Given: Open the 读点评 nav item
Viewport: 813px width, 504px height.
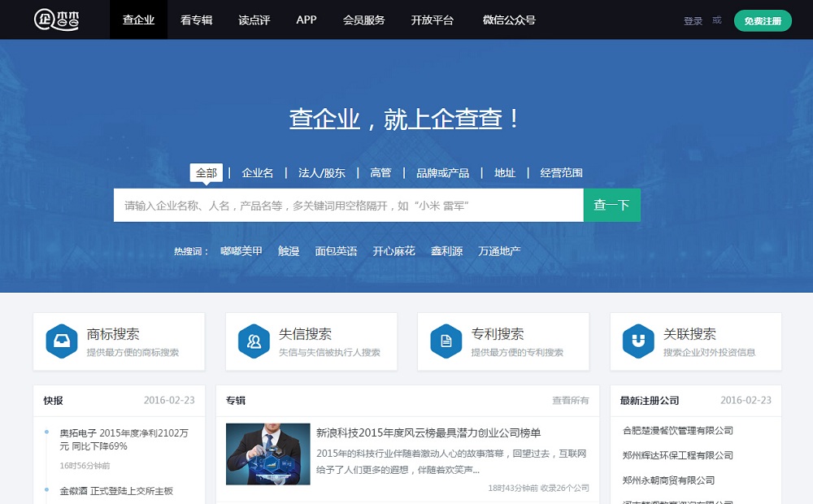Looking at the screenshot, I should (254, 20).
